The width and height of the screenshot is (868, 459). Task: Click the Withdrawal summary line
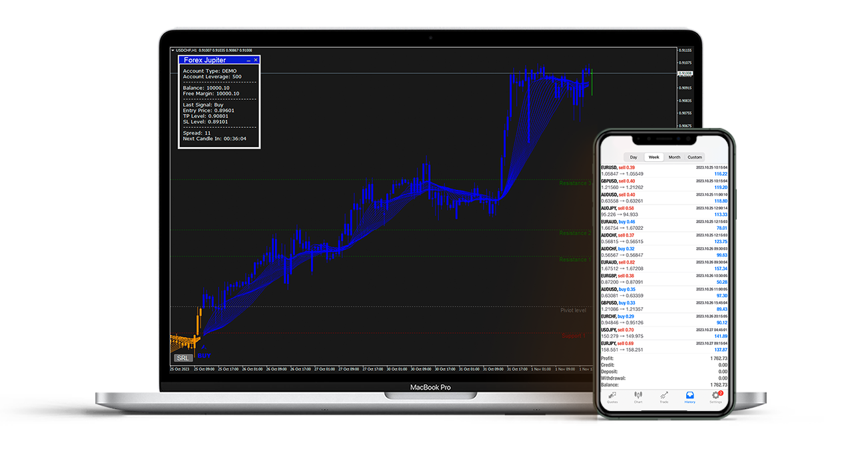pyautogui.click(x=664, y=378)
